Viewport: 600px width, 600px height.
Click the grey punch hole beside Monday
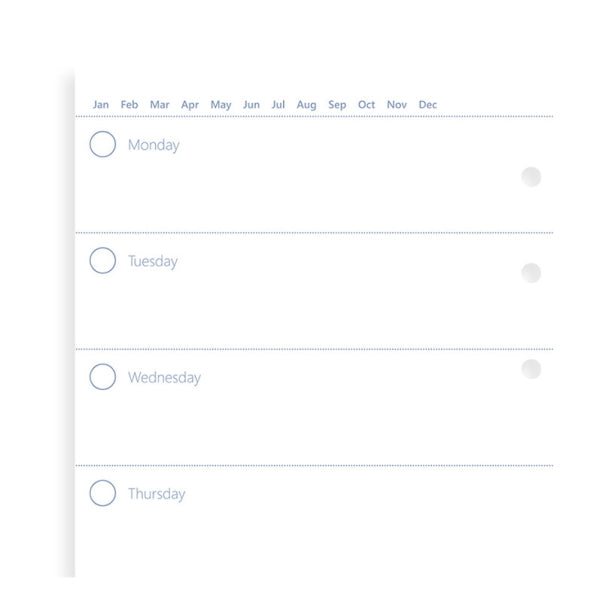(531, 177)
